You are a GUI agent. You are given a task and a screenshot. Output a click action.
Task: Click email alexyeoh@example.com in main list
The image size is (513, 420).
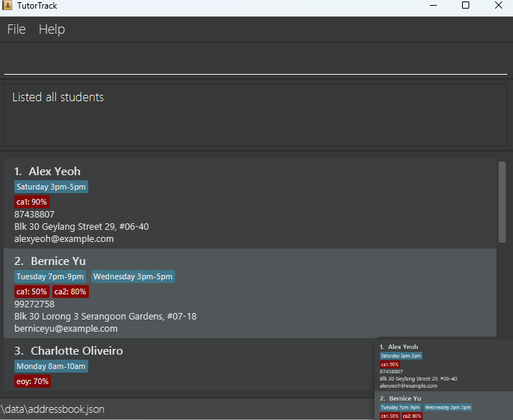pyautogui.click(x=64, y=238)
